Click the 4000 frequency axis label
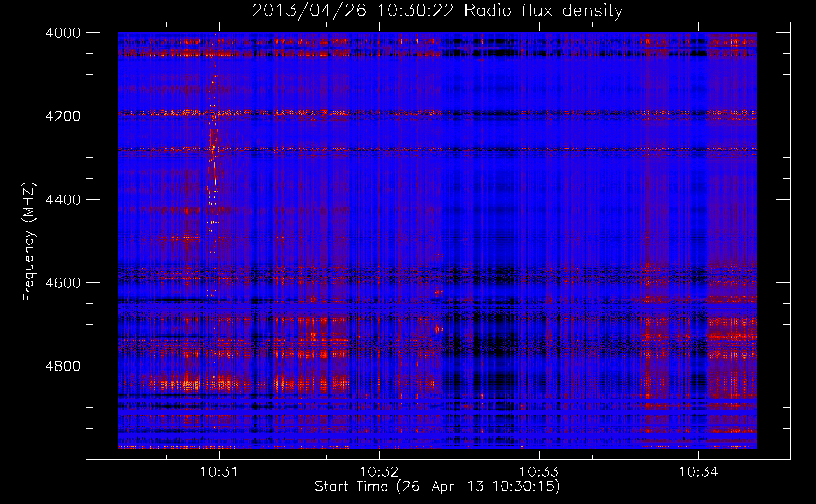 pos(63,33)
